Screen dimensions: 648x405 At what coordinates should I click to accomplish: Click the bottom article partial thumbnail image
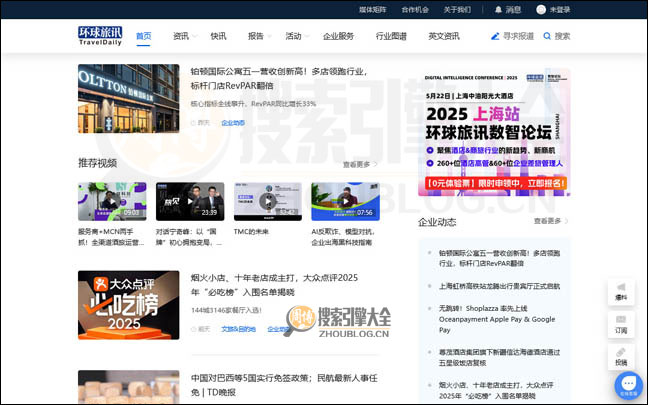coord(129,387)
